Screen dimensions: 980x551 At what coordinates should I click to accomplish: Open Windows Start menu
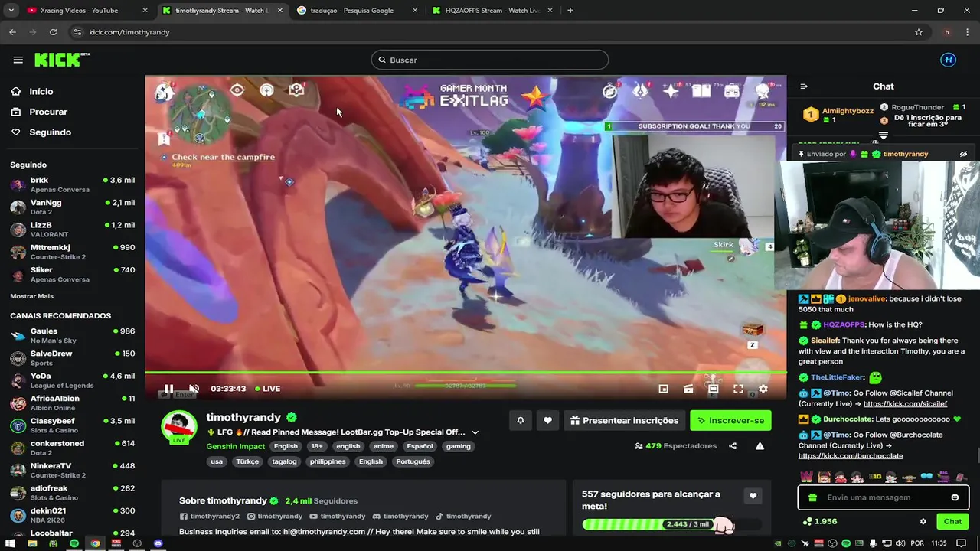click(11, 543)
